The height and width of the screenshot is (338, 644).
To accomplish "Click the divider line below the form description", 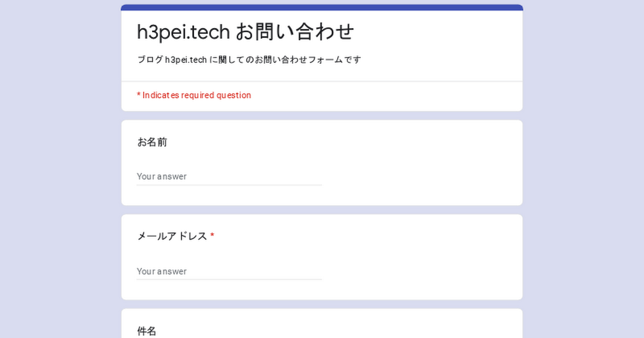I will [322, 82].
